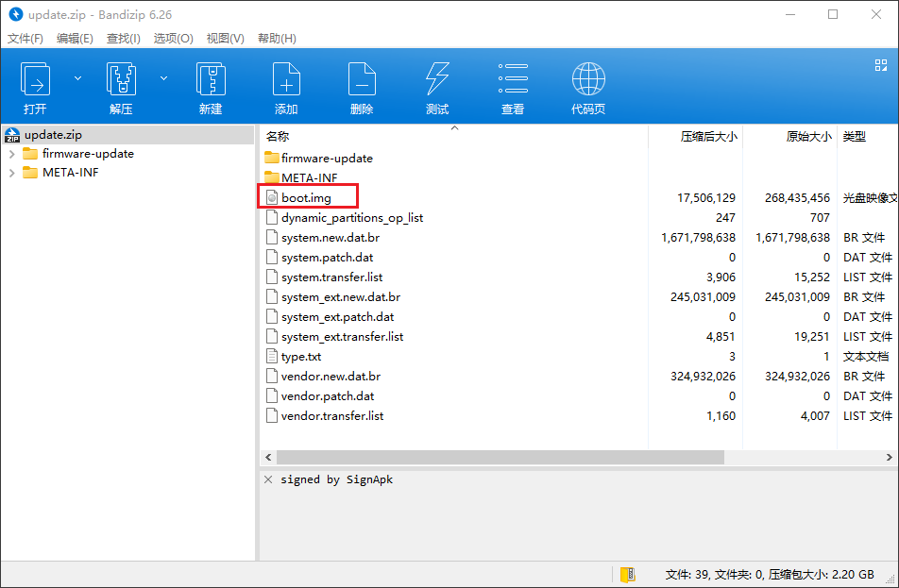Click the Open (打开) toolbar icon

click(35, 79)
